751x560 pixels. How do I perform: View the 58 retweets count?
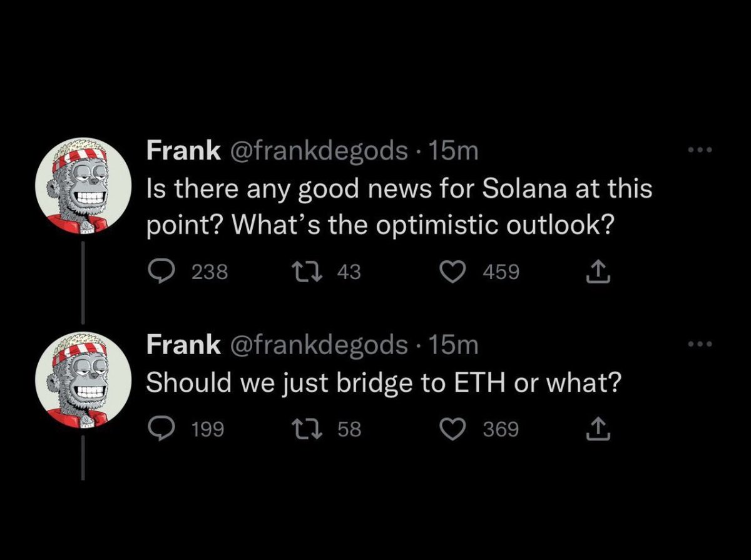point(350,429)
